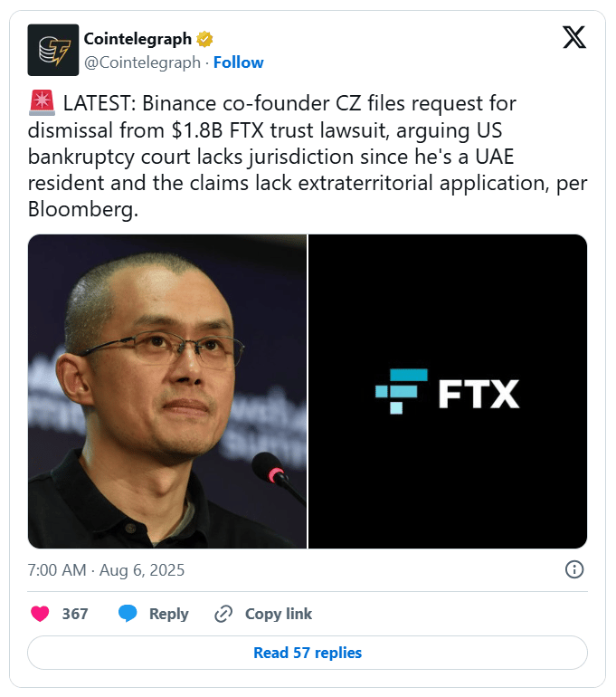Open the CZ photo thumbnail
The height and width of the screenshot is (697, 616).
coord(167,391)
